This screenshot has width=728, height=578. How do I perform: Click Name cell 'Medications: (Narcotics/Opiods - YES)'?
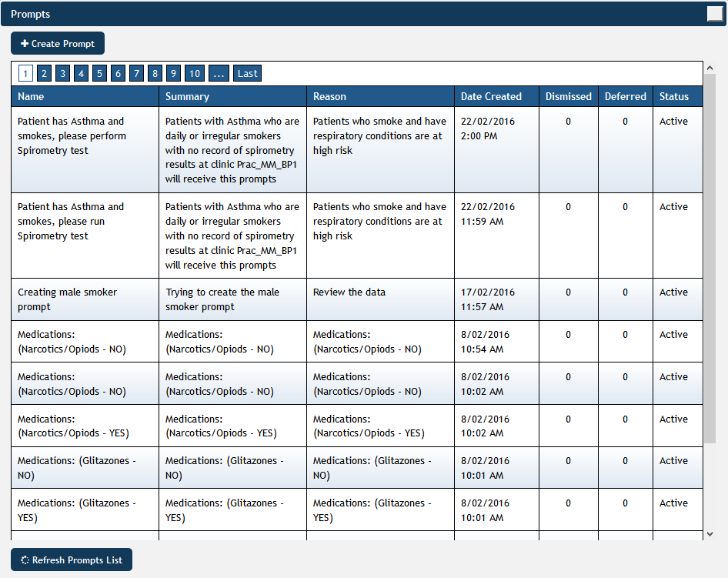(85, 426)
